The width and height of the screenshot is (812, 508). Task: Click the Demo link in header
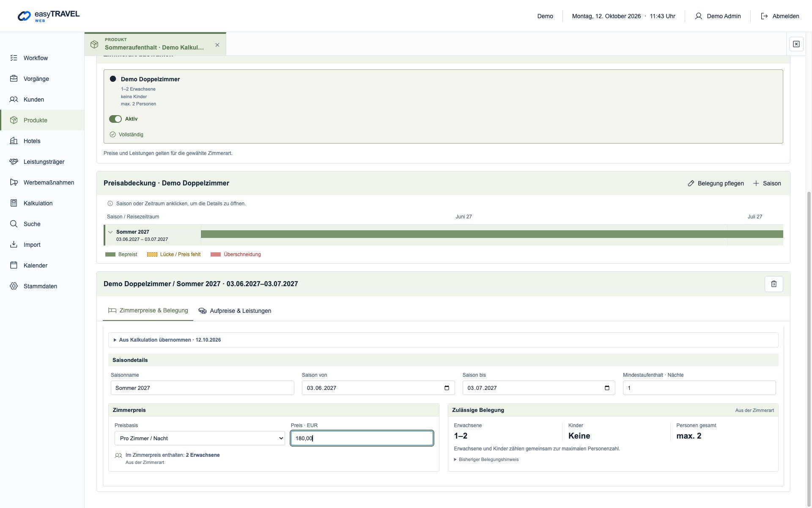(x=545, y=16)
